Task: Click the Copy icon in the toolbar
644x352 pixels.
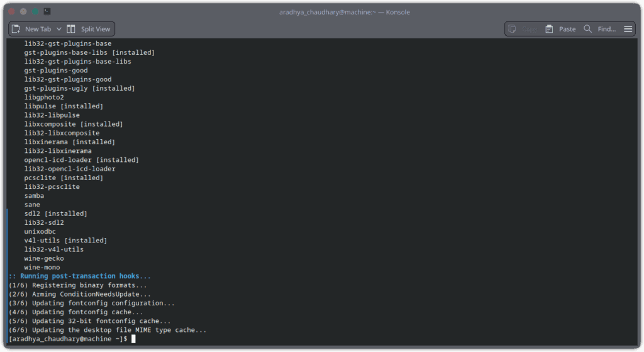Action: pyautogui.click(x=512, y=29)
